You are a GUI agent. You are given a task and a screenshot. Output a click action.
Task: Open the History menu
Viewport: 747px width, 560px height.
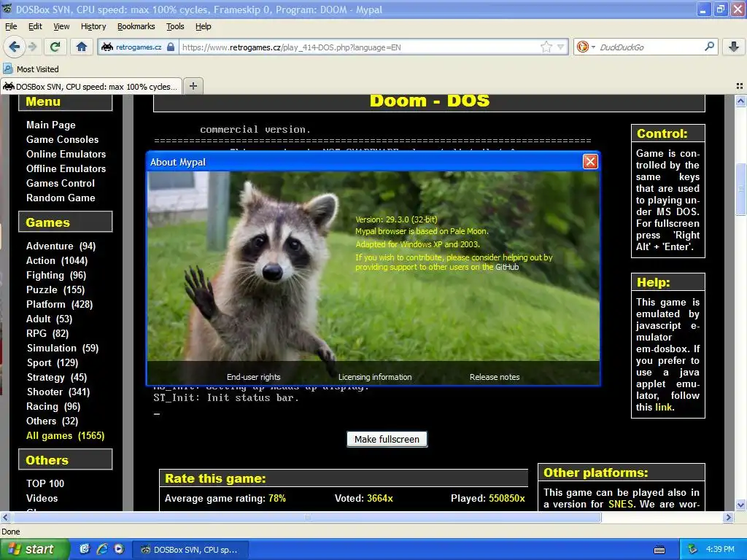(93, 26)
